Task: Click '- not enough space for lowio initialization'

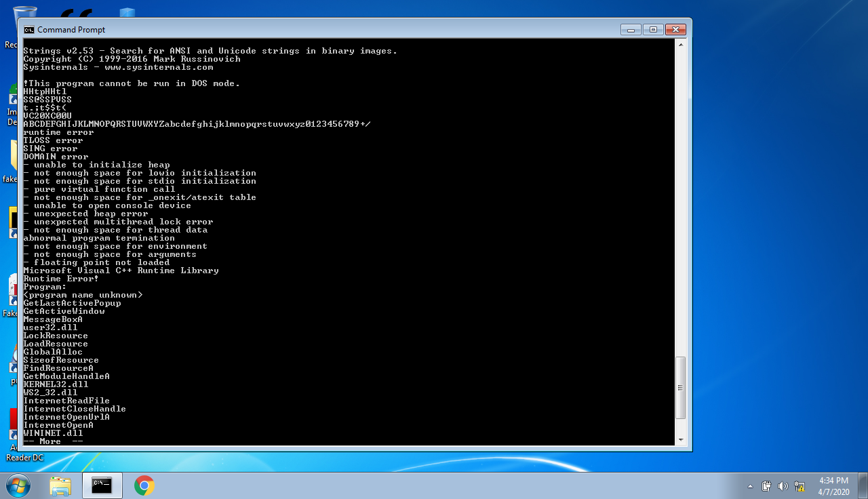Action: pos(140,173)
